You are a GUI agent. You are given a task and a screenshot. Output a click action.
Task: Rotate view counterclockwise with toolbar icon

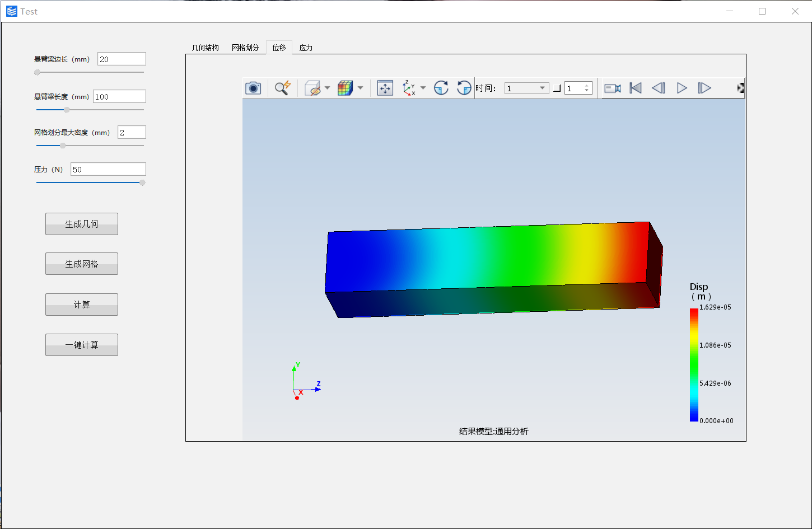click(464, 88)
